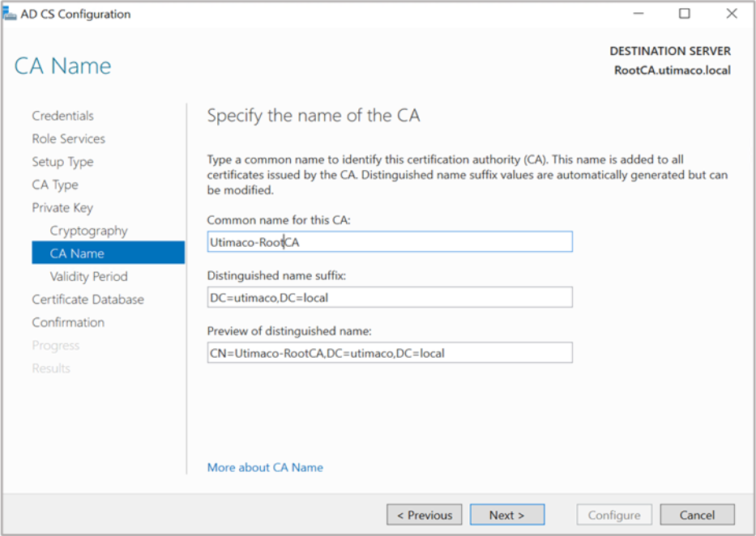
Task: Close the AD CS Configuration wizard
Action: [732, 14]
